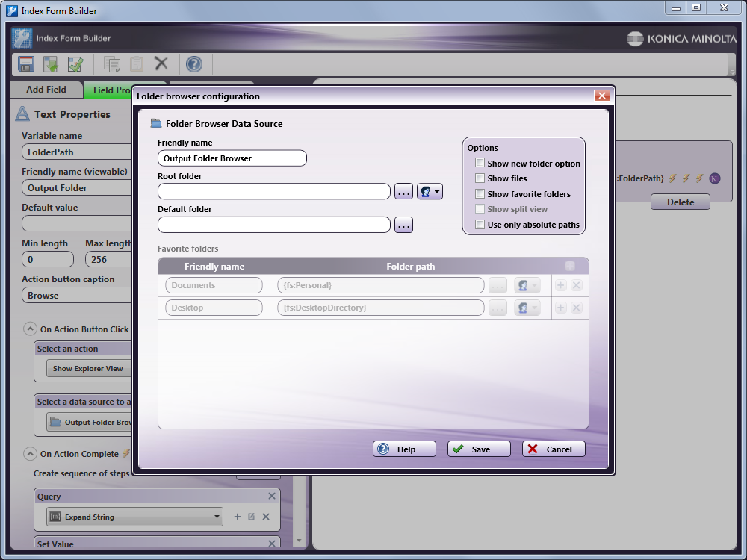Image resolution: width=747 pixels, height=560 pixels.
Task: Select the Field Properties tab
Action: [x=110, y=90]
